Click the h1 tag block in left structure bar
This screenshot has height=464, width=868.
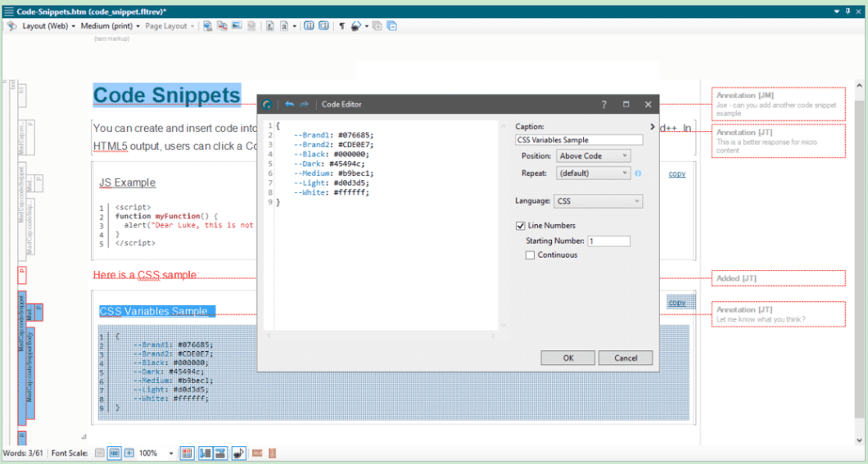pyautogui.click(x=21, y=95)
